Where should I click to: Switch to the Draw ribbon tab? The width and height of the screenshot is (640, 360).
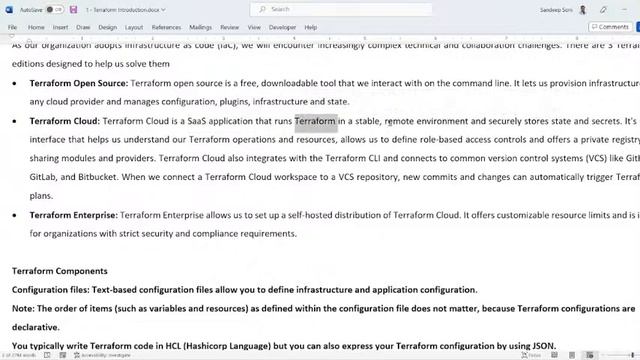click(83, 27)
